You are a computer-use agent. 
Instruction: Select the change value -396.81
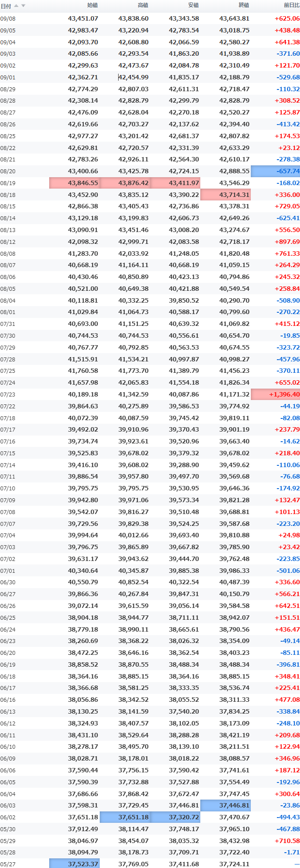pyautogui.click(x=288, y=664)
